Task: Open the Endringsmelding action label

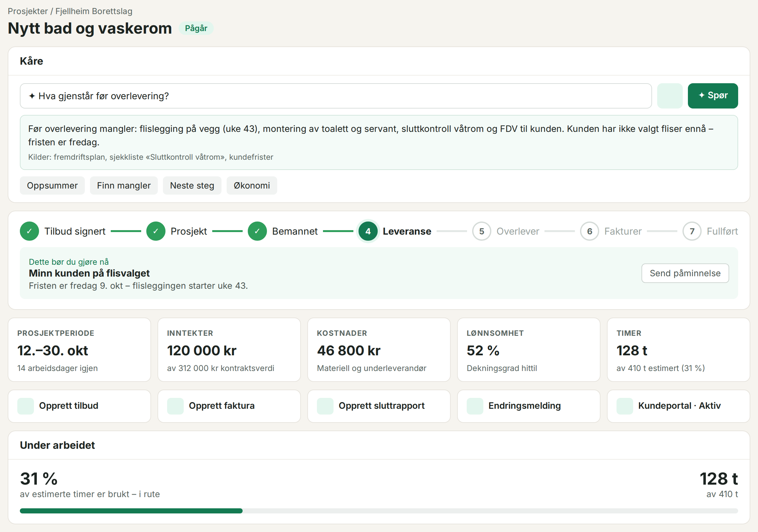Action: [x=525, y=406]
